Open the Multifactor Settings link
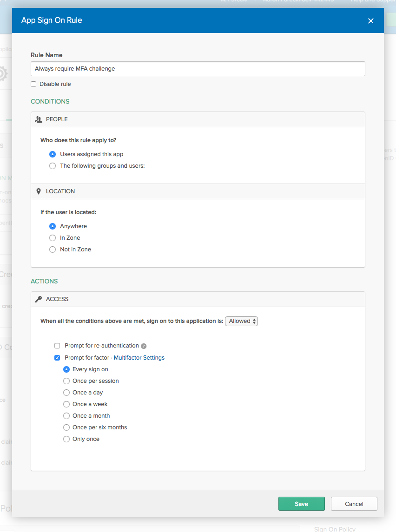This screenshot has height=532, width=396. 139,358
